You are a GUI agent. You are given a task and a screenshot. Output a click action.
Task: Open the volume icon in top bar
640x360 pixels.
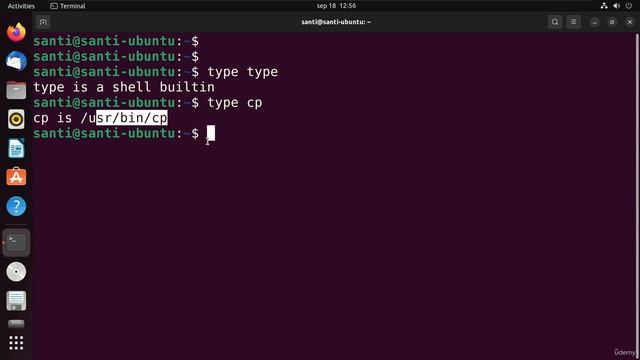pyautogui.click(x=616, y=6)
